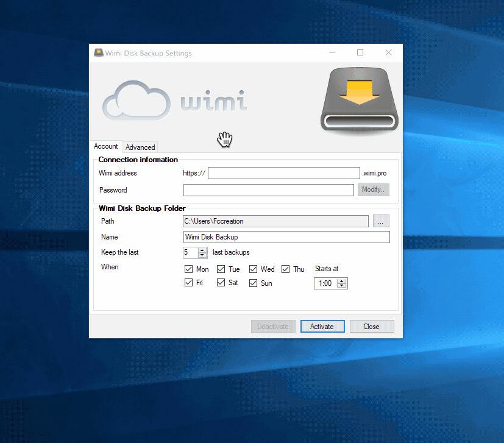Image resolution: width=504 pixels, height=443 pixels.
Task: Click the Close button
Action: 371,327
